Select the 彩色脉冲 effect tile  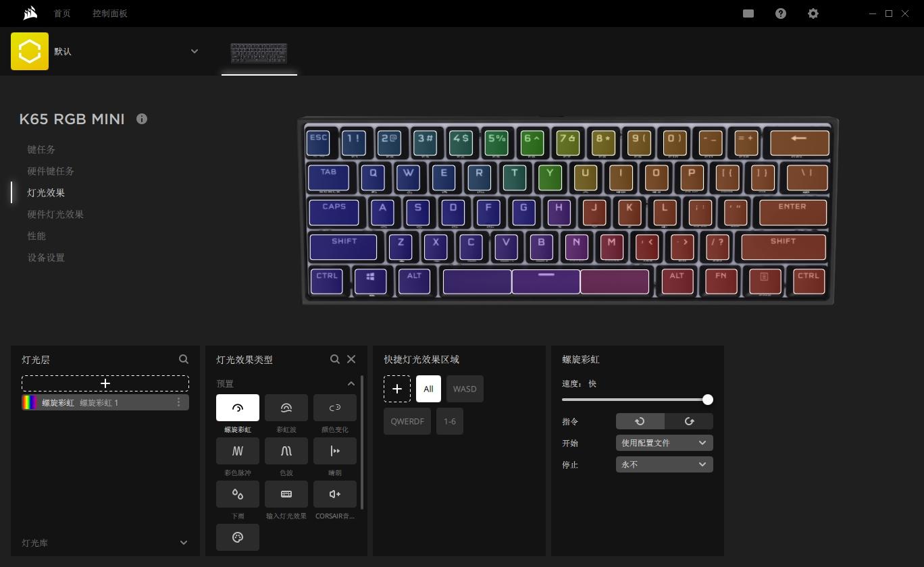coord(238,451)
